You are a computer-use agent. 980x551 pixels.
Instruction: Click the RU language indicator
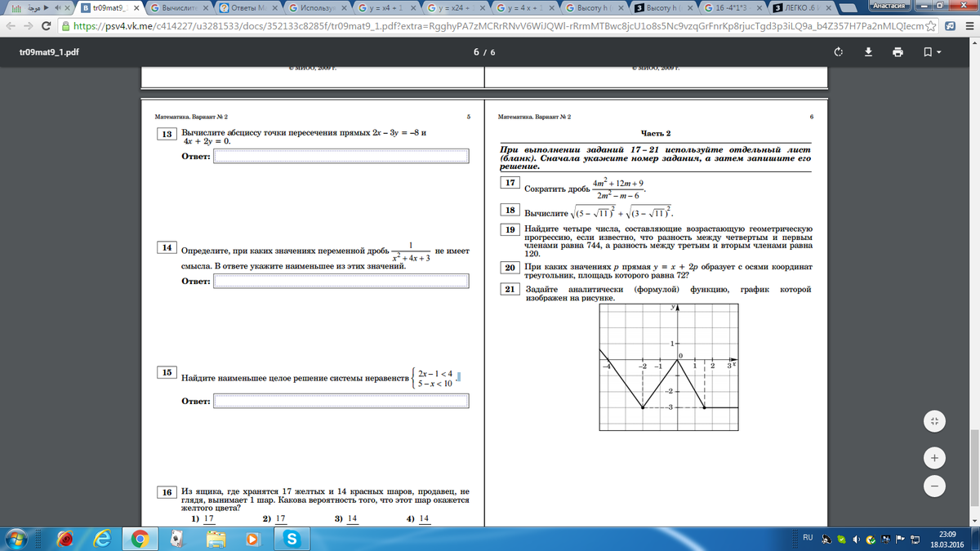pyautogui.click(x=808, y=537)
